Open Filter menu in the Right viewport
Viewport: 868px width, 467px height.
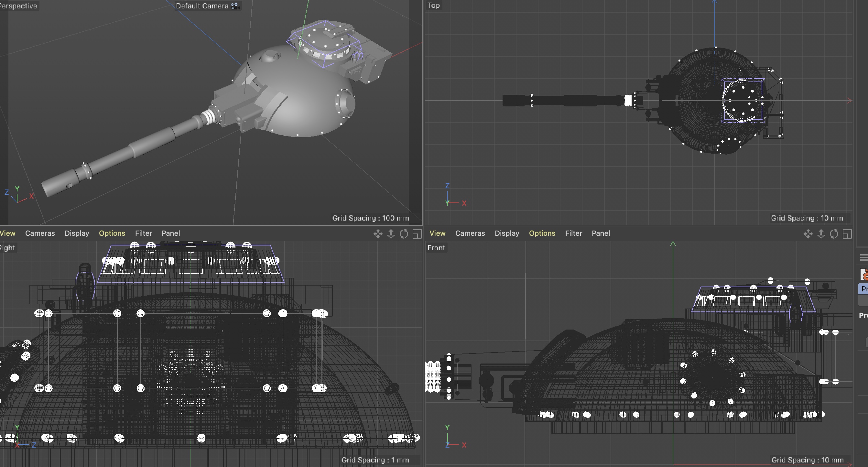click(144, 233)
